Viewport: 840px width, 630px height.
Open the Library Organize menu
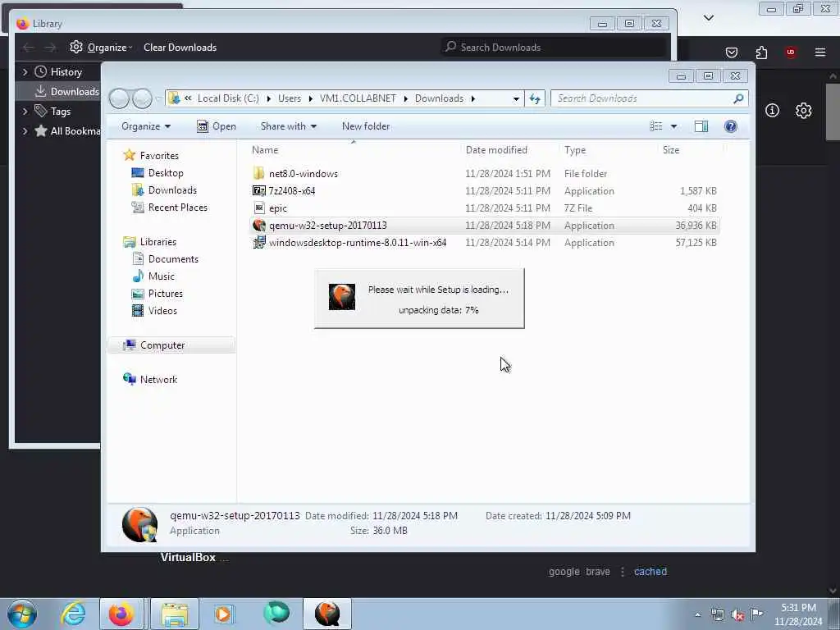coord(101,47)
